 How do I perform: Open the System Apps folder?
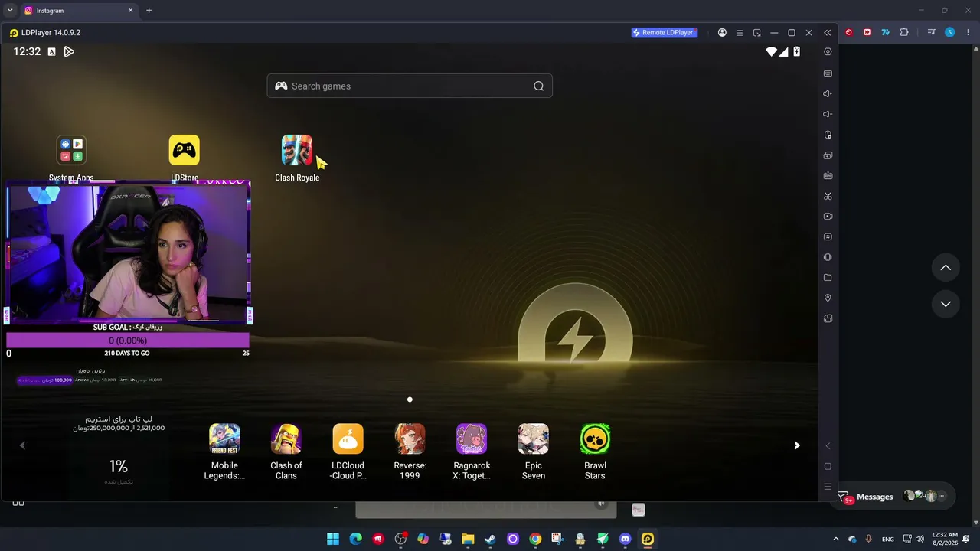tap(71, 151)
